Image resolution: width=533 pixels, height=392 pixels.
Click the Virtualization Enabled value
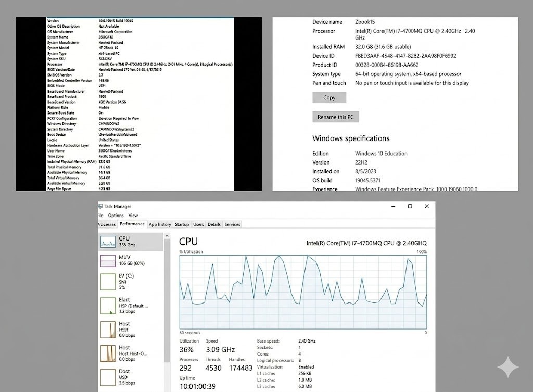pos(306,367)
